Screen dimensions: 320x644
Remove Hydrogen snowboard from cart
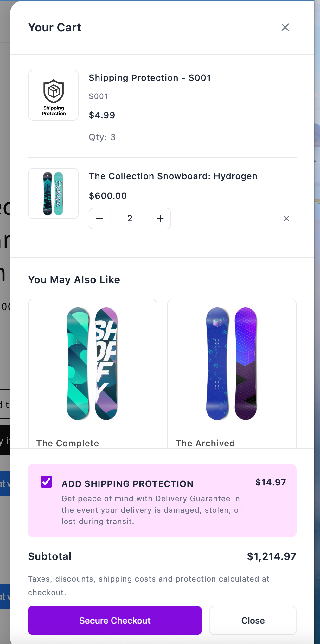(x=286, y=219)
